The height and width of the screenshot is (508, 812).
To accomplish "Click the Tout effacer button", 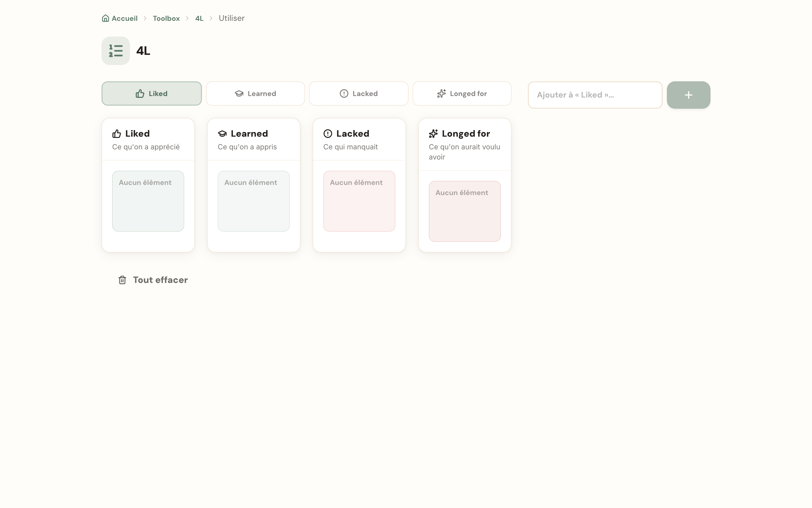I will (x=153, y=280).
